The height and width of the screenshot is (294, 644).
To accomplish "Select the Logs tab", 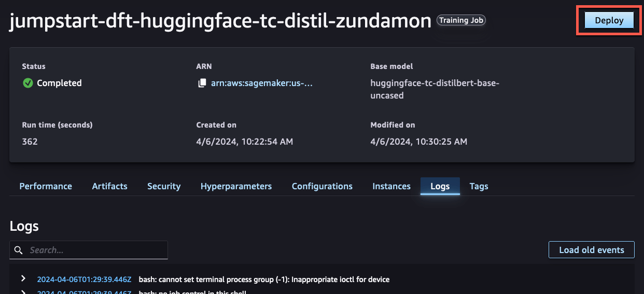I will click(440, 186).
